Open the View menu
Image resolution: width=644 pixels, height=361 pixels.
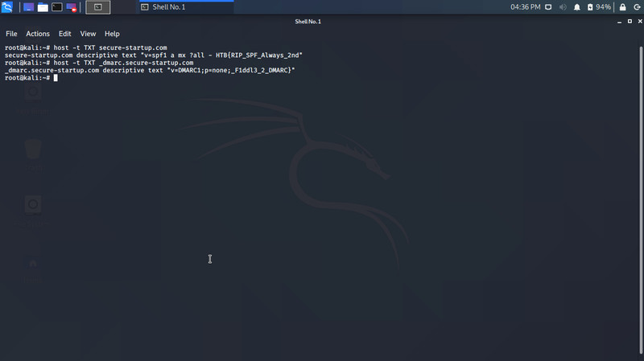[88, 34]
